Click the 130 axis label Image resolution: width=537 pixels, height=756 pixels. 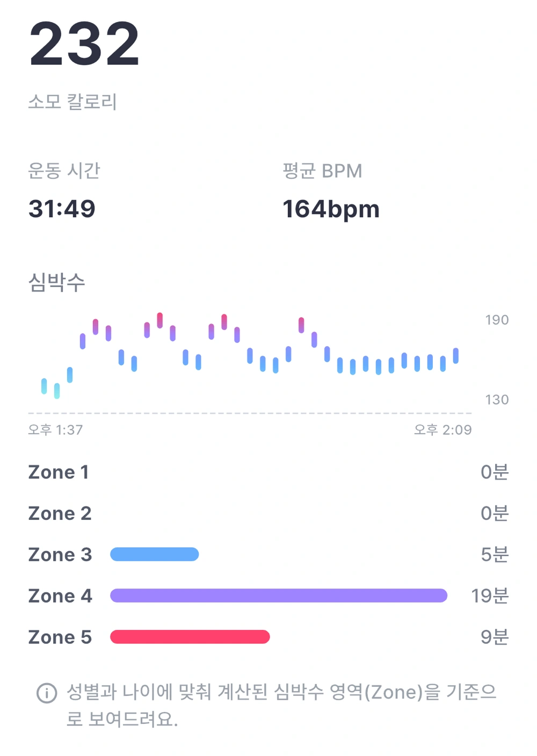click(497, 400)
